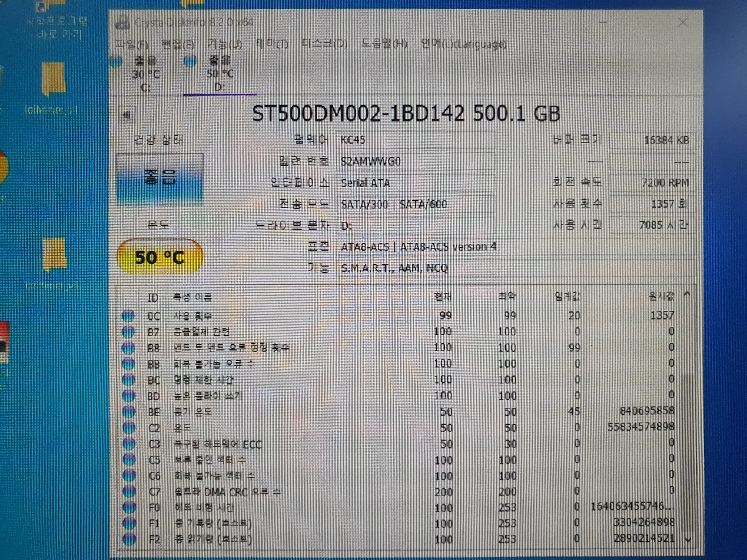The width and height of the screenshot is (747, 560).
Task: Click the C: drive health status orb
Action: coord(116,61)
